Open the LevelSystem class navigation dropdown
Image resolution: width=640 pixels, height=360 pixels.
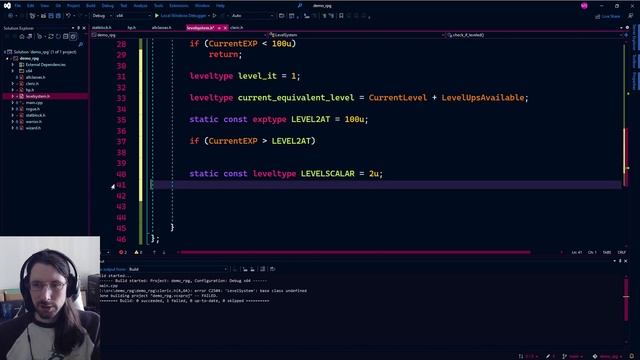tap(356, 35)
